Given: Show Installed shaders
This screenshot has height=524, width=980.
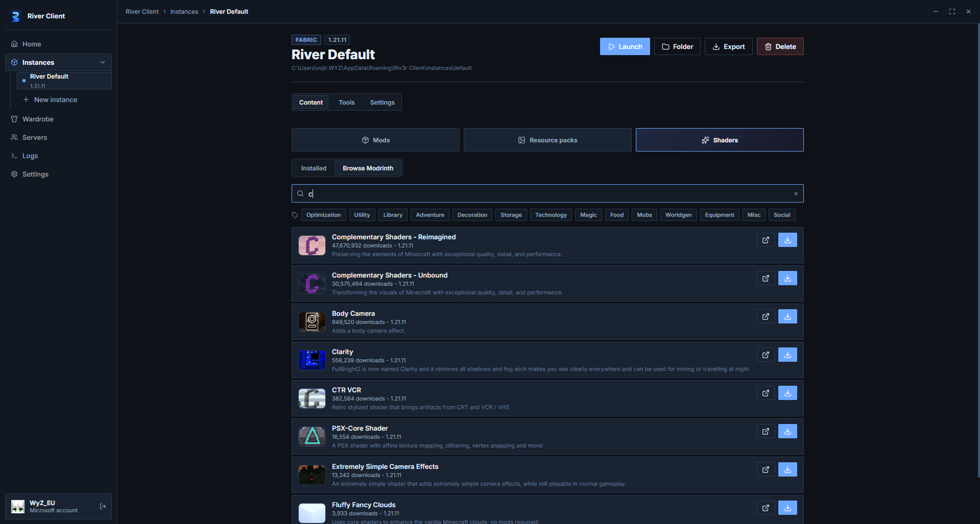Looking at the screenshot, I should [314, 168].
